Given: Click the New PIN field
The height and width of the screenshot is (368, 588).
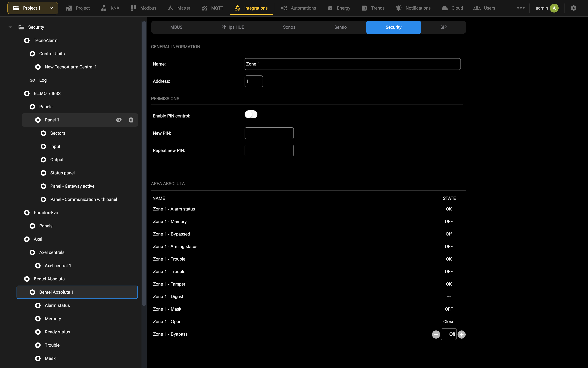Looking at the screenshot, I should tap(269, 133).
